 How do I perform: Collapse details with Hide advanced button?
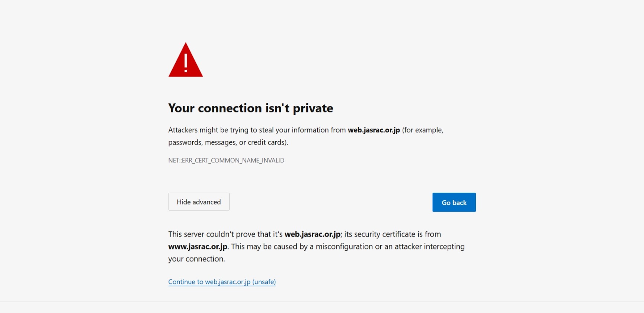point(199,202)
